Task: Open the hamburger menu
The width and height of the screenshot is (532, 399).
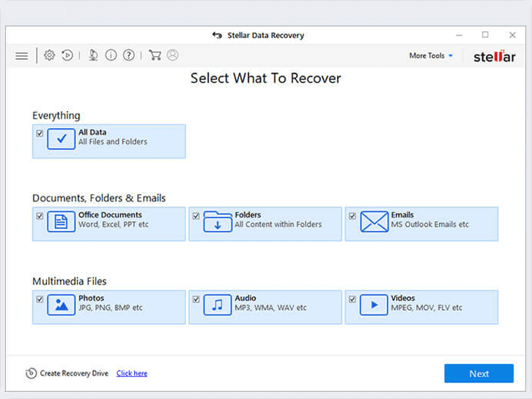Action: (x=22, y=56)
